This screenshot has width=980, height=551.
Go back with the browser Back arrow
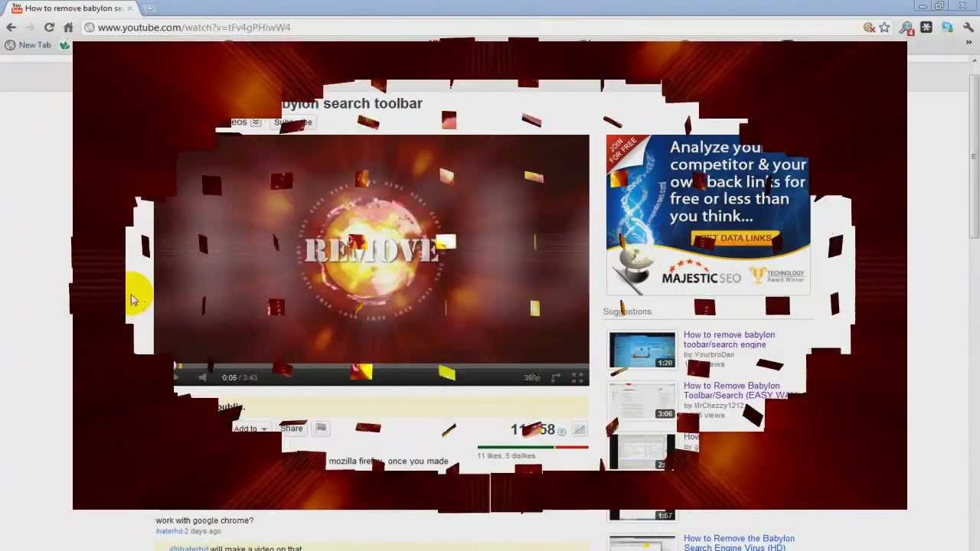pos(11,28)
